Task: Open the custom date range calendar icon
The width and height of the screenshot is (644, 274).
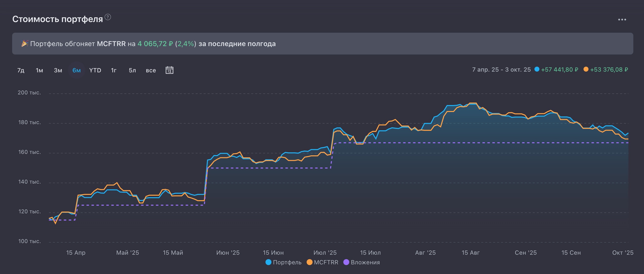Action: coord(169,70)
